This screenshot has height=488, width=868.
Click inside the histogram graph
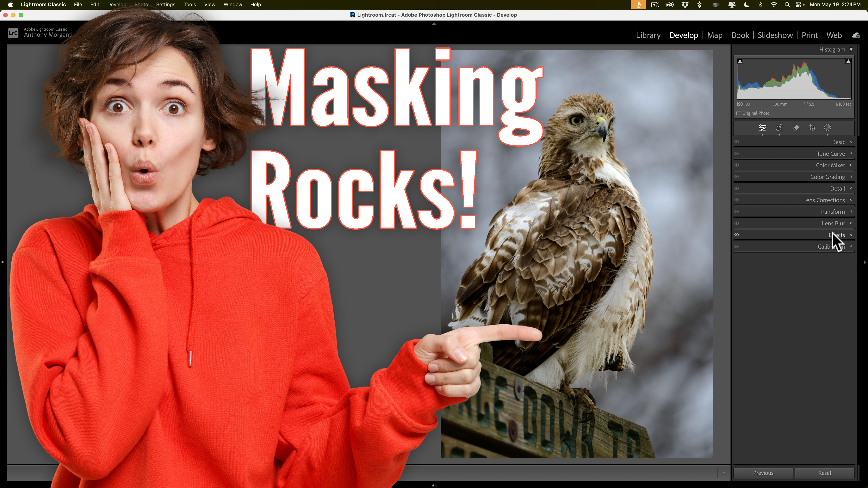coord(794,79)
